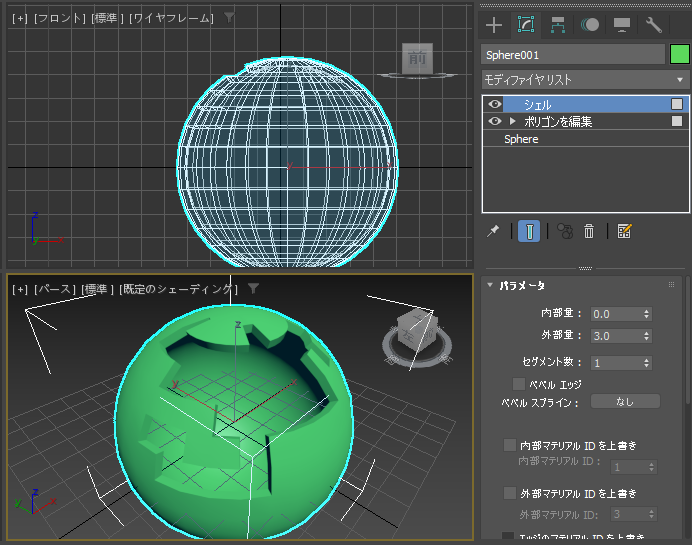The image size is (692, 545).
Task: Click the square box on the ポリゴンを編集 row
Action: (x=677, y=121)
